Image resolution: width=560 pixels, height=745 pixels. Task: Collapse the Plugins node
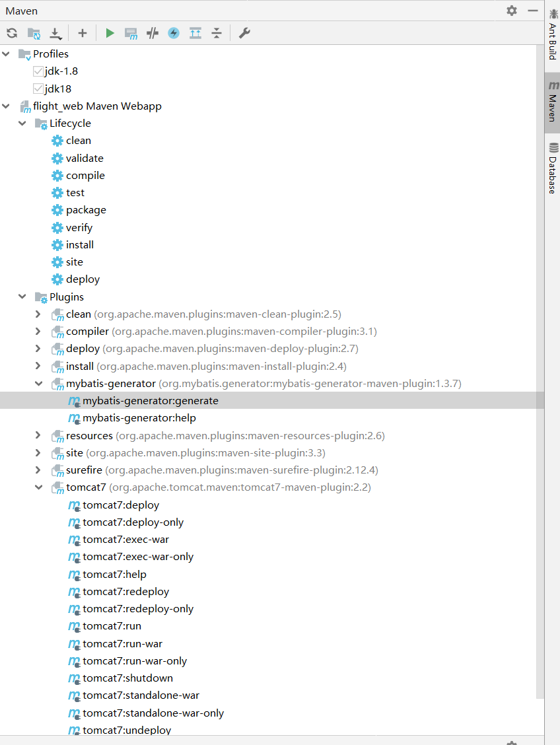click(x=22, y=297)
